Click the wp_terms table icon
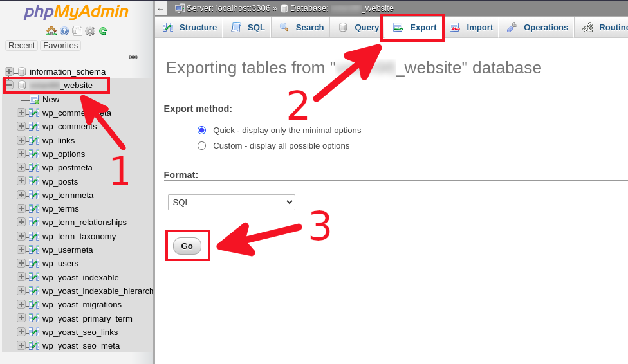Image resolution: width=628 pixels, height=364 pixels. pos(35,208)
